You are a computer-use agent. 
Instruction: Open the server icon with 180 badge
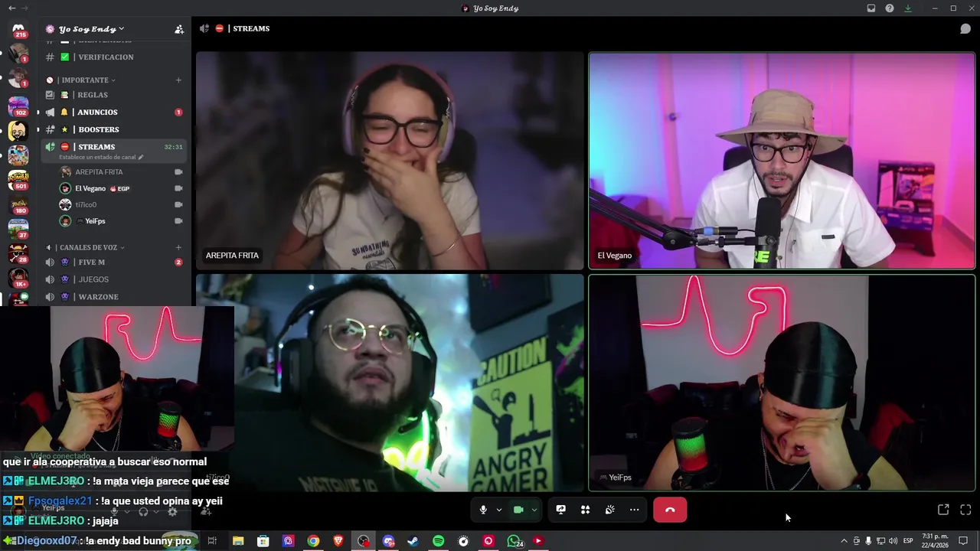18,205
